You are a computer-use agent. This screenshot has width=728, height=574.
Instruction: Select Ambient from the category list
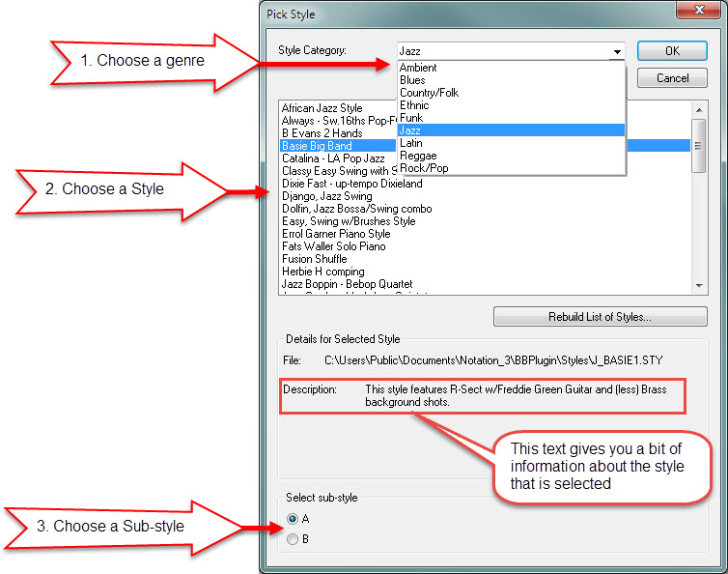pyautogui.click(x=418, y=68)
